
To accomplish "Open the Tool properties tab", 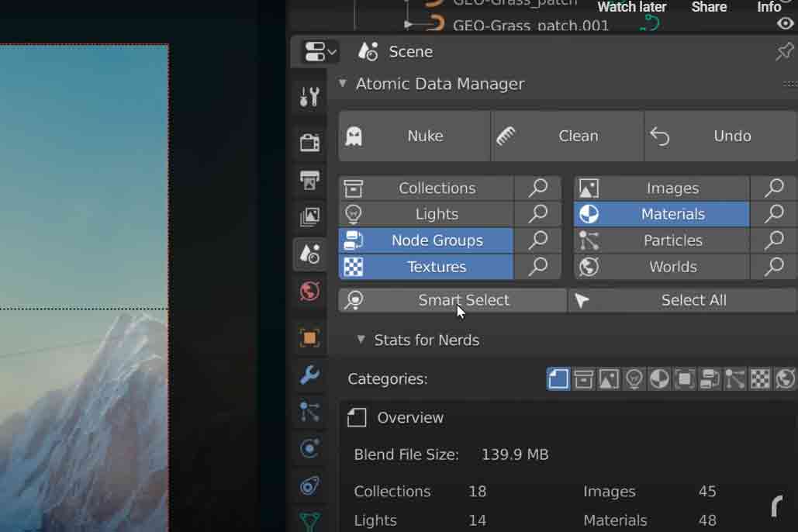I will tap(309, 97).
